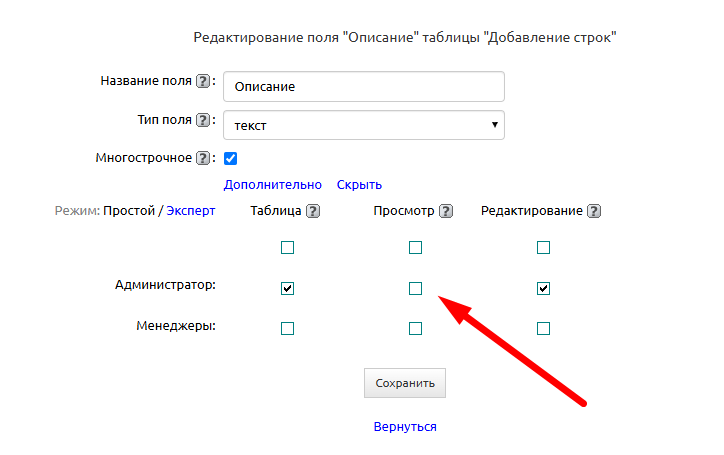The image size is (724, 455).
Task: Open the Тип поля dropdown
Action: (364, 125)
